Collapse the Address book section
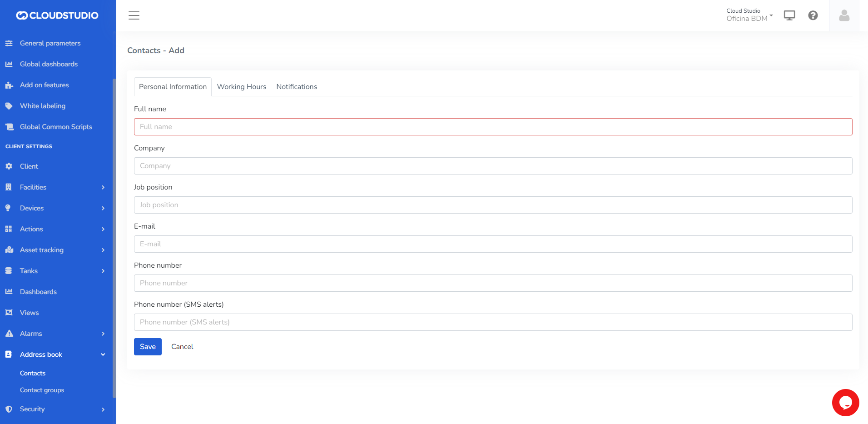Image resolution: width=868 pixels, height=424 pixels. 103,354
